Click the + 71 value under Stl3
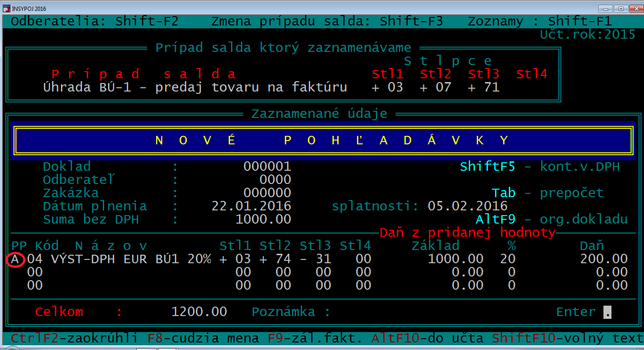Image resolution: width=644 pixels, height=350 pixels. pyautogui.click(x=484, y=87)
